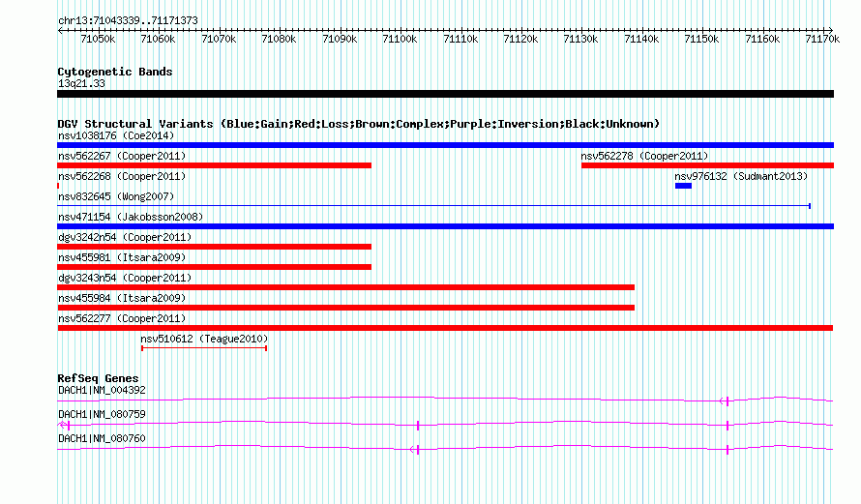Open the nsv562267 (Cooper2011) label
This screenshot has width=861, height=504.
pyautogui.click(x=122, y=156)
